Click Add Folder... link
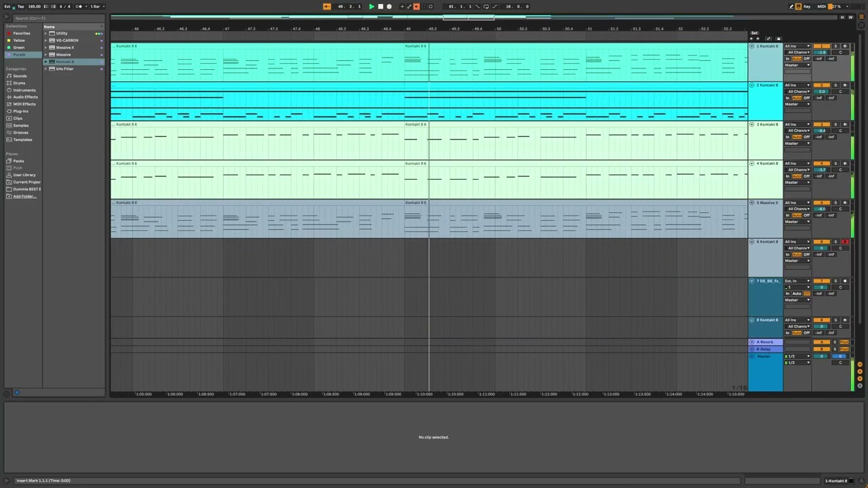868x488 pixels. 24,197
